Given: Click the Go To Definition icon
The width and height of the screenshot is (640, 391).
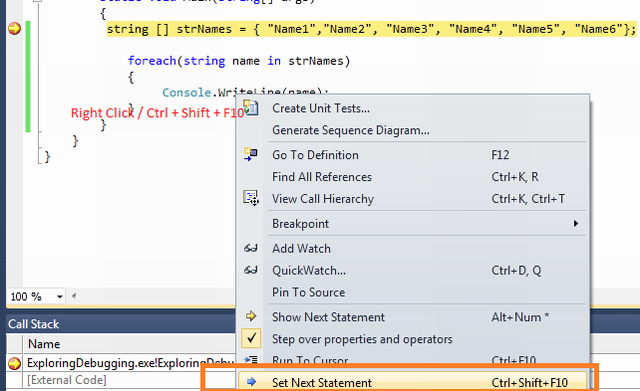Looking at the screenshot, I should 251,155.
